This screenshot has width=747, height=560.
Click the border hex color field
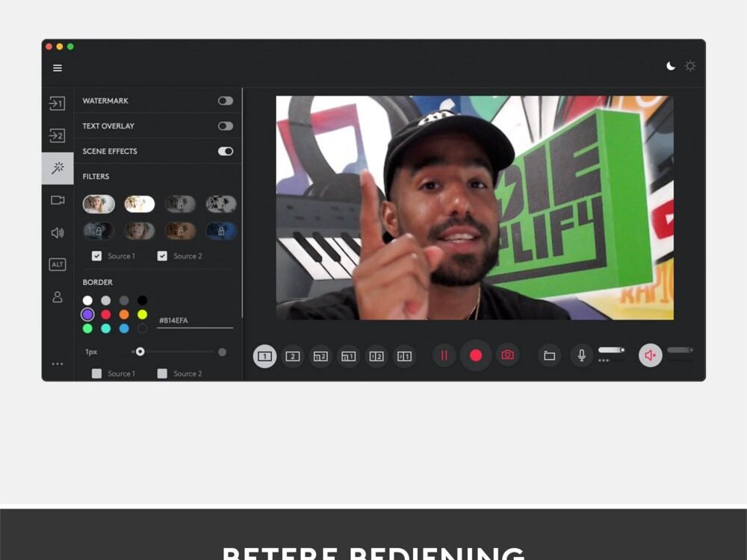194,321
